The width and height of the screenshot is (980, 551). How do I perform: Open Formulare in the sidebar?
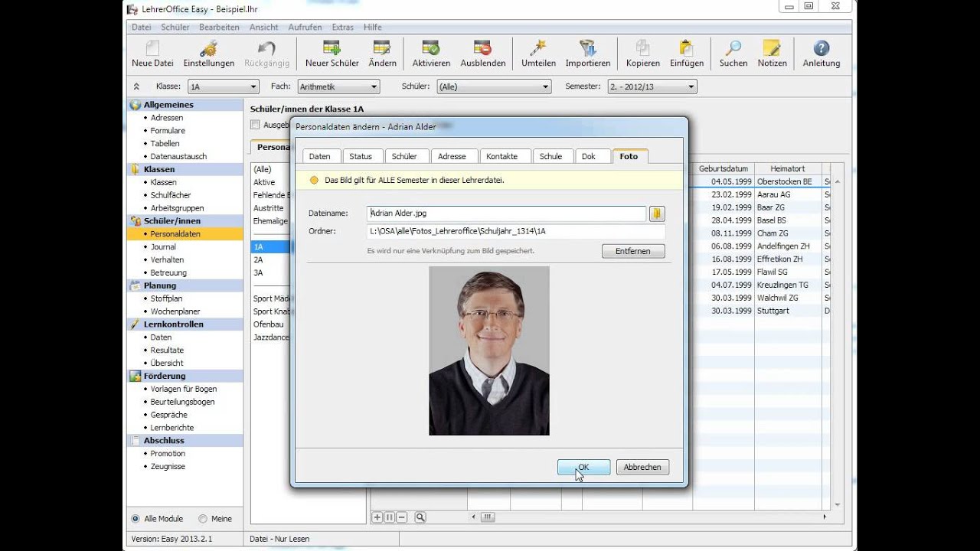[168, 131]
